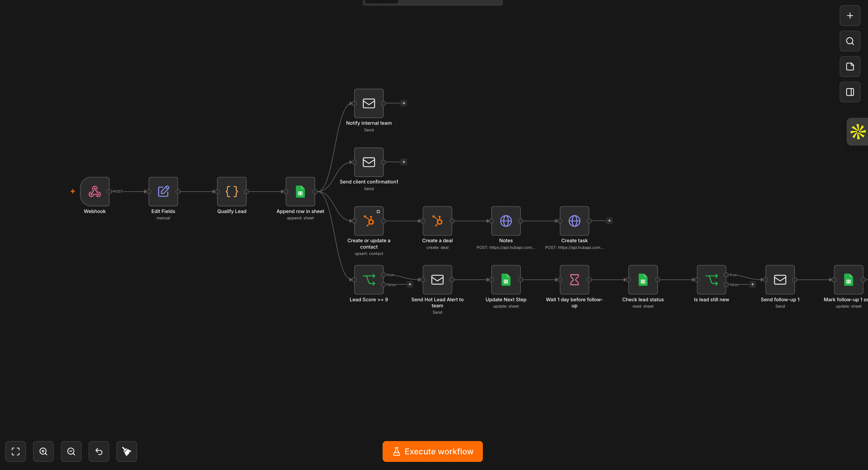Zoom in on the canvas
868x470 pixels.
tap(43, 451)
